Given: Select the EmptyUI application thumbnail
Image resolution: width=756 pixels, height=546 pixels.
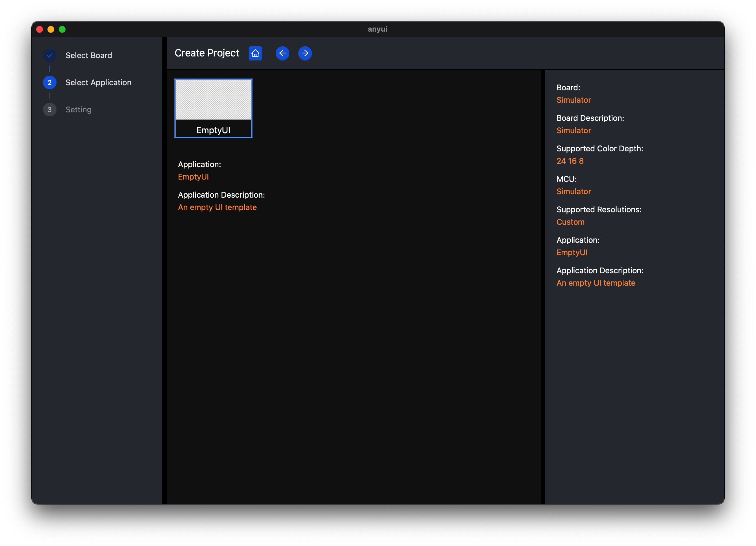Looking at the screenshot, I should pyautogui.click(x=213, y=100).
